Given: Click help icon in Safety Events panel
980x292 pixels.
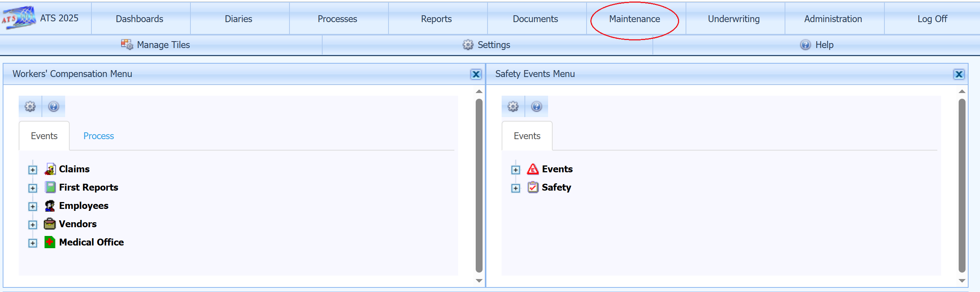Looking at the screenshot, I should [537, 106].
